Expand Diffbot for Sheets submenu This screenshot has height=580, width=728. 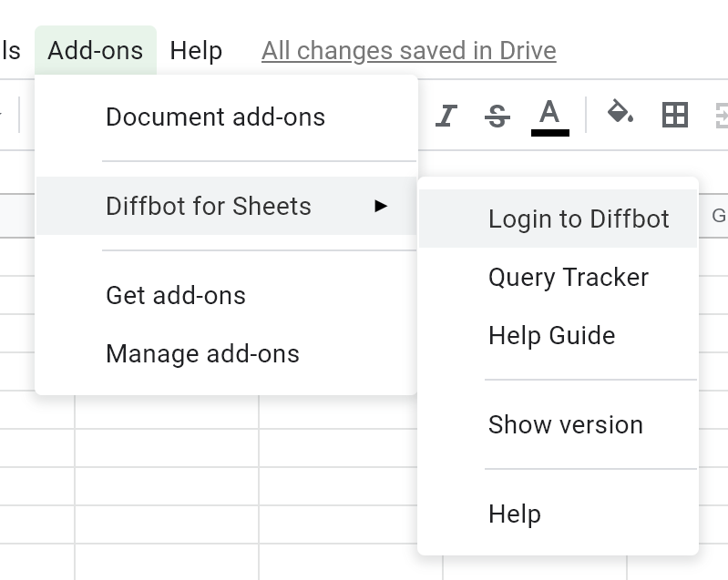227,206
